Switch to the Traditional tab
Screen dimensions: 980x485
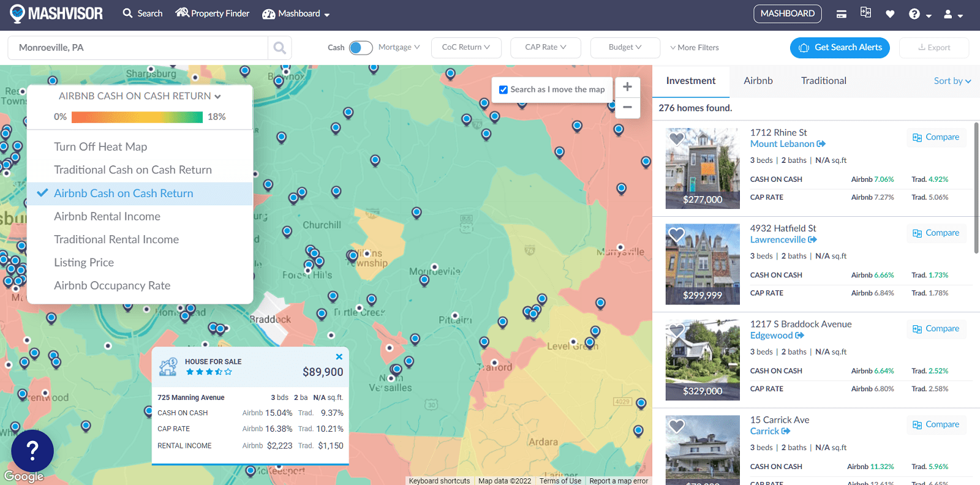(x=824, y=81)
